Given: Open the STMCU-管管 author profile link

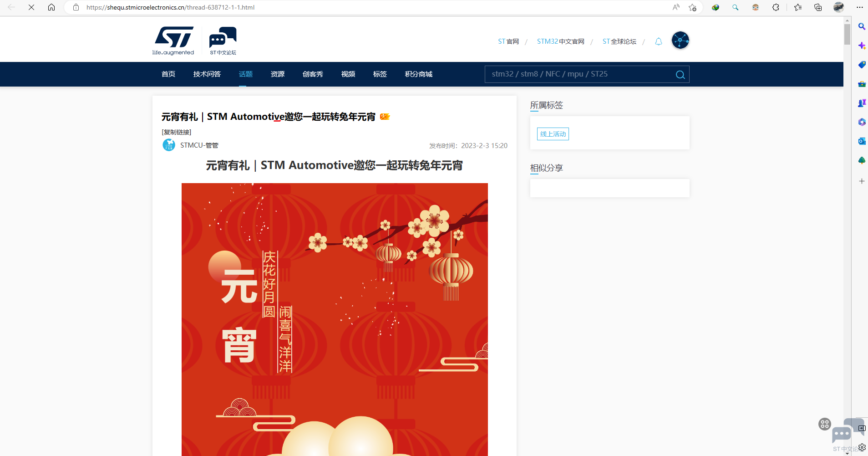Looking at the screenshot, I should click(x=199, y=145).
